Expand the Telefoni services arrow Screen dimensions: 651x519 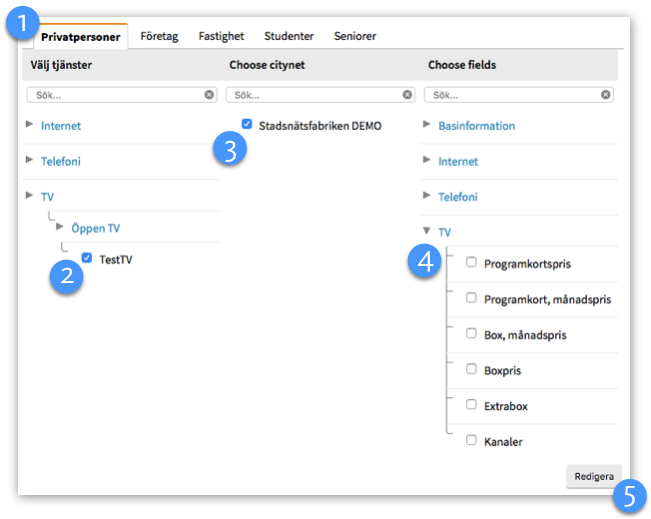[29, 161]
